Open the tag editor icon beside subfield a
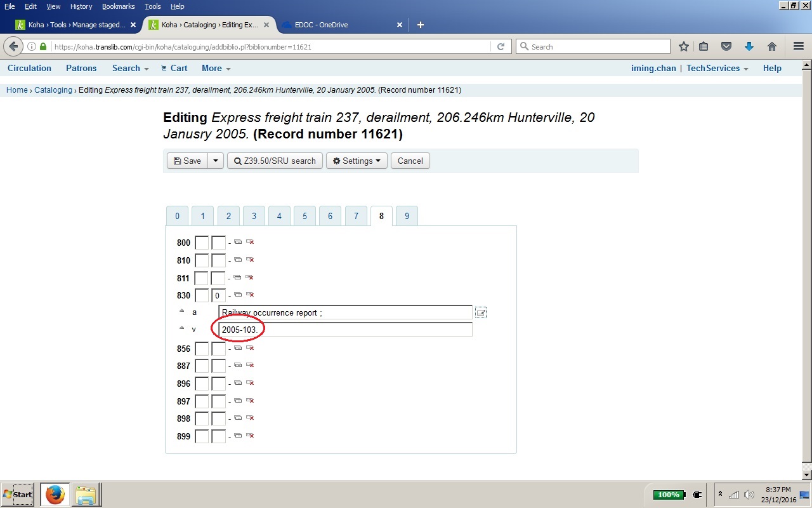Screen dimensions: 812x508 pyautogui.click(x=481, y=312)
